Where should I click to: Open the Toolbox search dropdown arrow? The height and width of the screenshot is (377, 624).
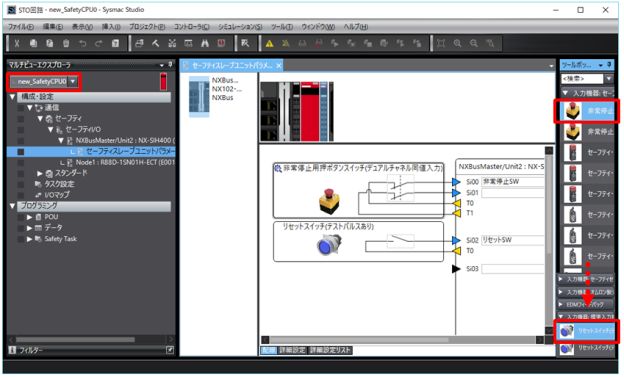[608, 79]
